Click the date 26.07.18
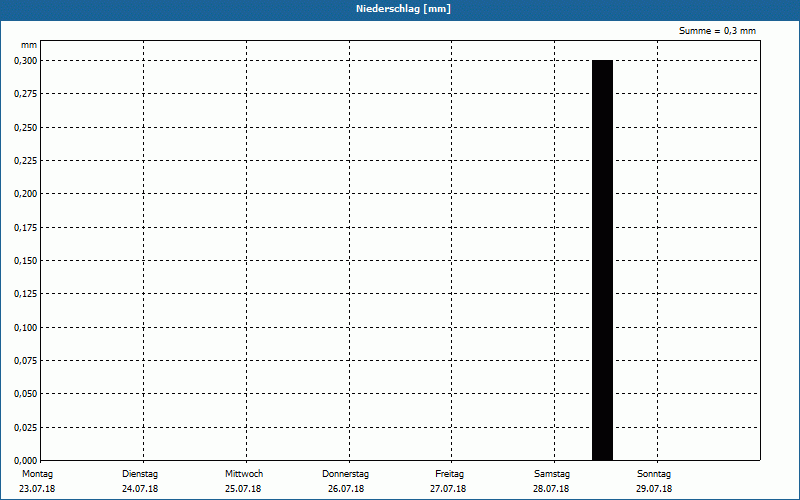This screenshot has width=800, height=500. tap(346, 489)
